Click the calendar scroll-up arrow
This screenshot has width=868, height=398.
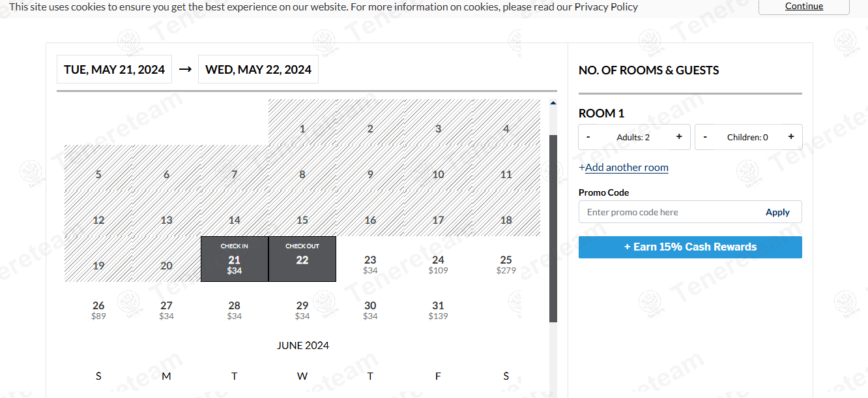click(553, 103)
